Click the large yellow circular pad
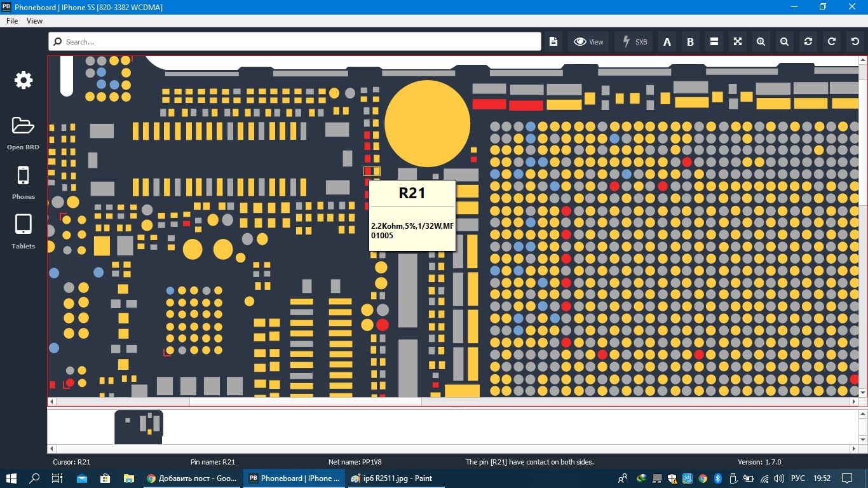The width and height of the screenshot is (868, 488). (x=427, y=123)
